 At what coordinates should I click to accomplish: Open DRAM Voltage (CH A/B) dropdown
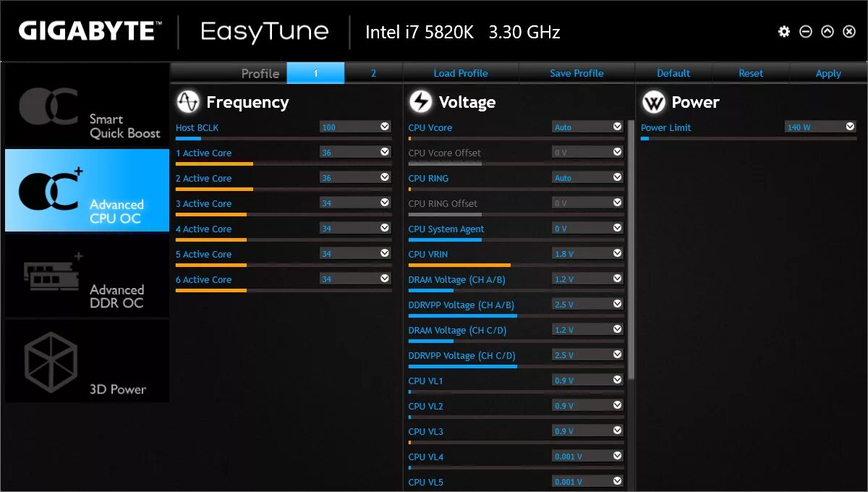(x=617, y=279)
